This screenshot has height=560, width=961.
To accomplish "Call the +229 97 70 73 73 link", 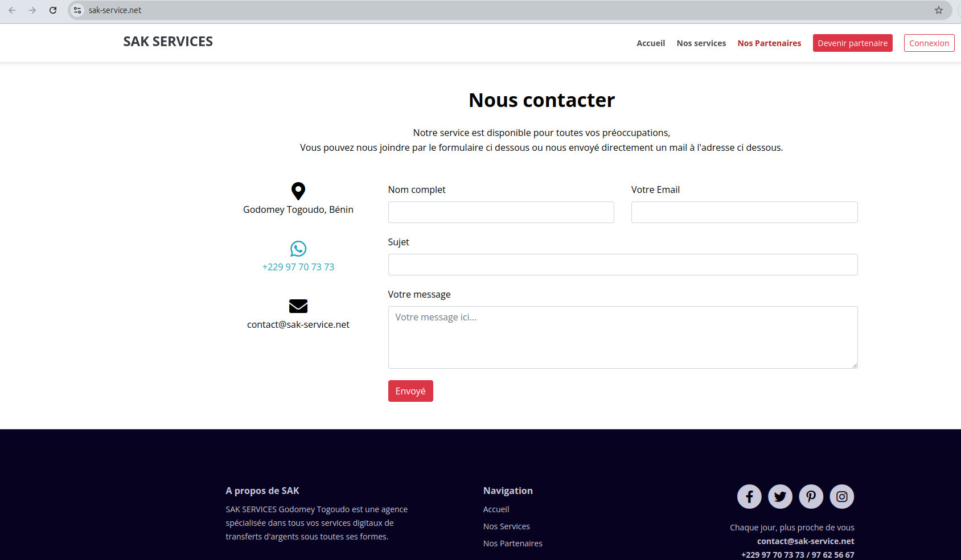I will pyautogui.click(x=298, y=267).
